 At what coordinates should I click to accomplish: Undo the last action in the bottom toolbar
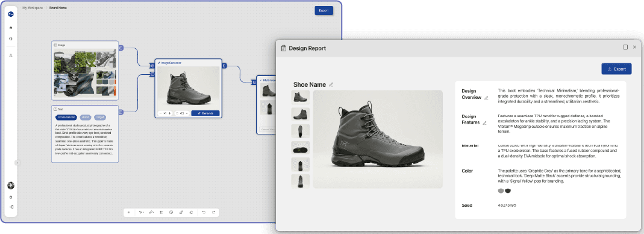tap(204, 212)
